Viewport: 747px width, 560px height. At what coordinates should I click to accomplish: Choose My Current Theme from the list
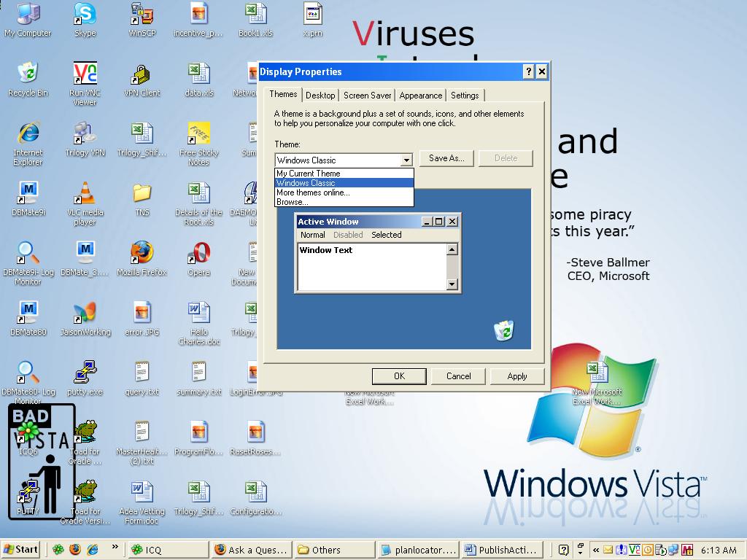[x=344, y=174]
